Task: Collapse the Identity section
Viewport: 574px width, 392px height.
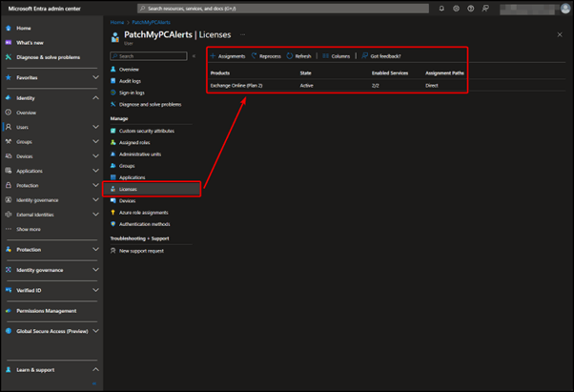Action: [95, 98]
